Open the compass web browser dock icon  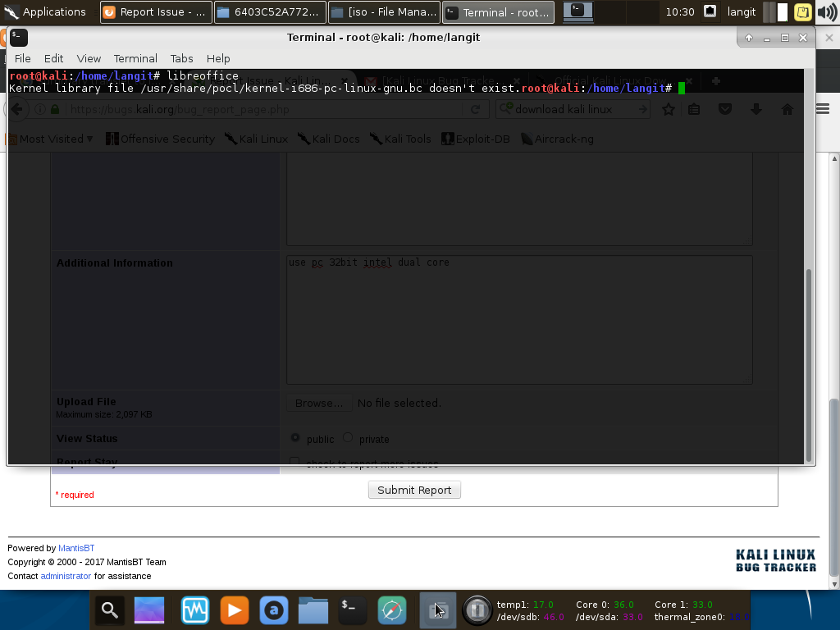point(392,610)
